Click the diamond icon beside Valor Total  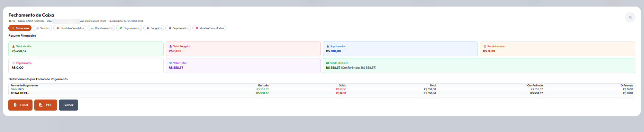(171, 63)
